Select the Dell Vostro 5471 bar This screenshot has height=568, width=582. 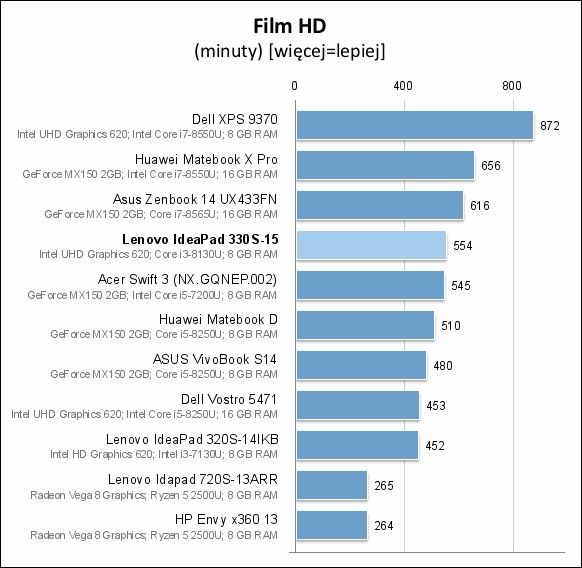point(358,405)
